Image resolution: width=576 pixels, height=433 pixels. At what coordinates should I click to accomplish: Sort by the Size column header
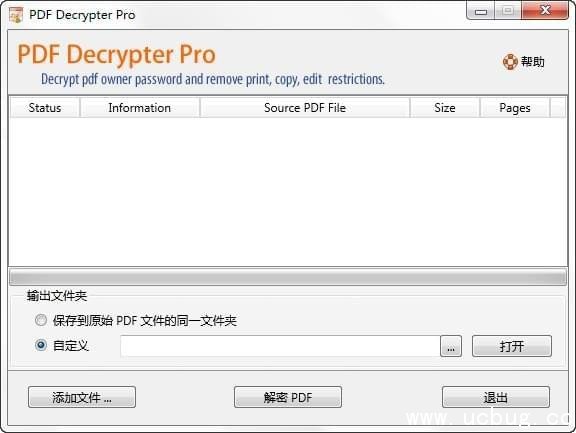(445, 108)
